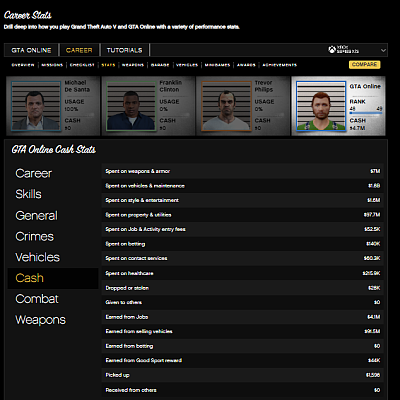Go to the Missions sub-menu item
Image resolution: width=400 pixels, height=400 pixels.
[x=52, y=65]
